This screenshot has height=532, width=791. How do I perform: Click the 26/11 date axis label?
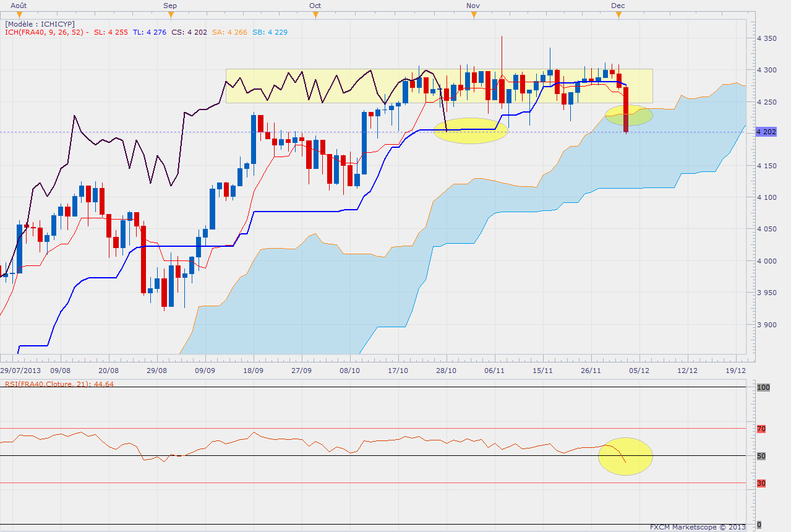591,370
